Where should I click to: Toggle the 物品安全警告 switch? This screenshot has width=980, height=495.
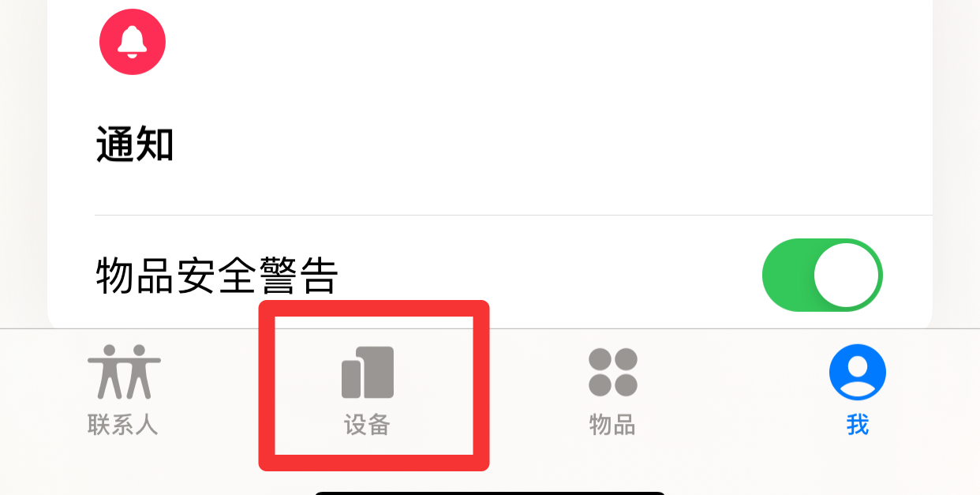[x=822, y=276]
